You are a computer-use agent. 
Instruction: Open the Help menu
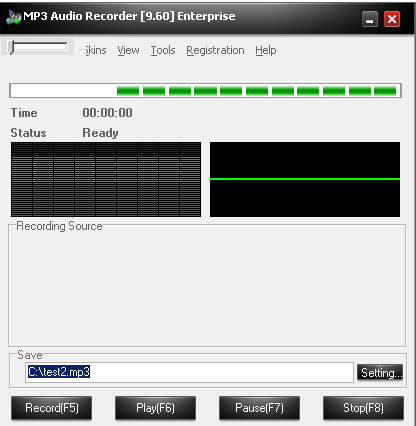pyautogui.click(x=266, y=50)
